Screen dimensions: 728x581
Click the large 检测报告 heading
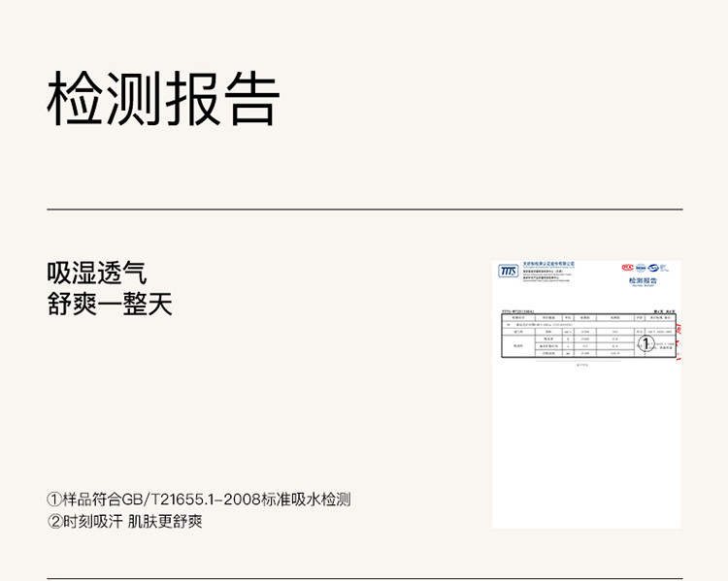[x=163, y=99]
